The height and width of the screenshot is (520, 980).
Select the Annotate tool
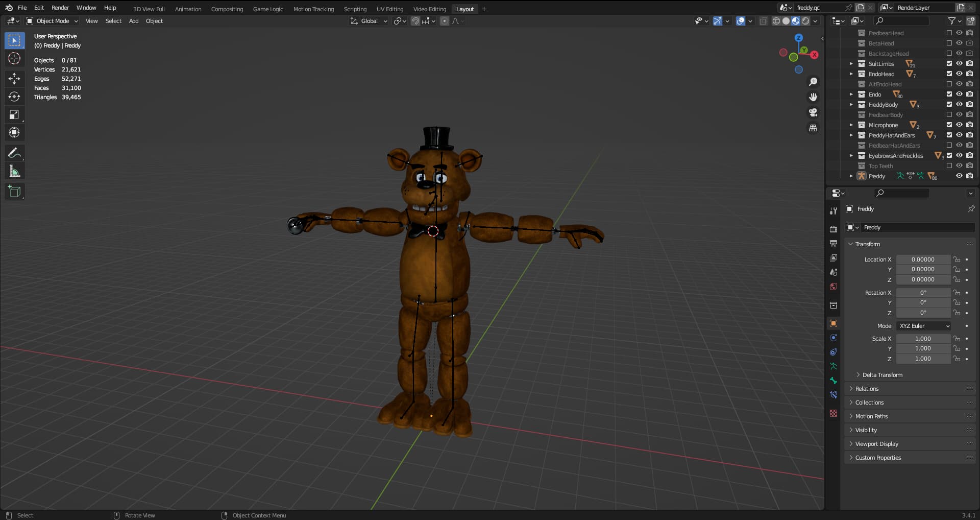pyautogui.click(x=14, y=153)
